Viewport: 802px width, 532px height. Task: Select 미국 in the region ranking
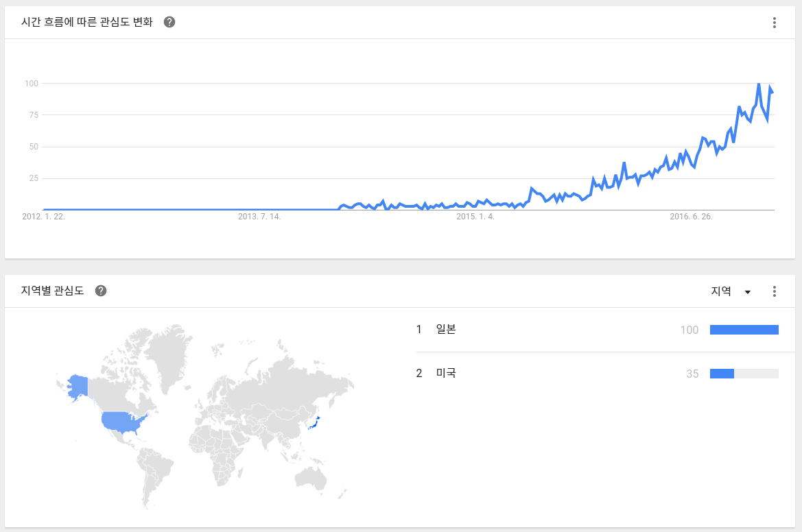click(446, 374)
